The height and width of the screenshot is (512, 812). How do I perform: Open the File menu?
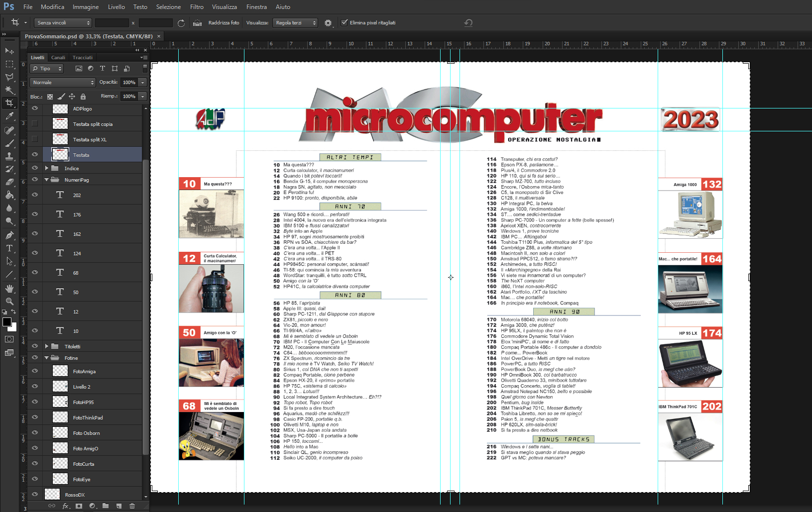(x=28, y=7)
